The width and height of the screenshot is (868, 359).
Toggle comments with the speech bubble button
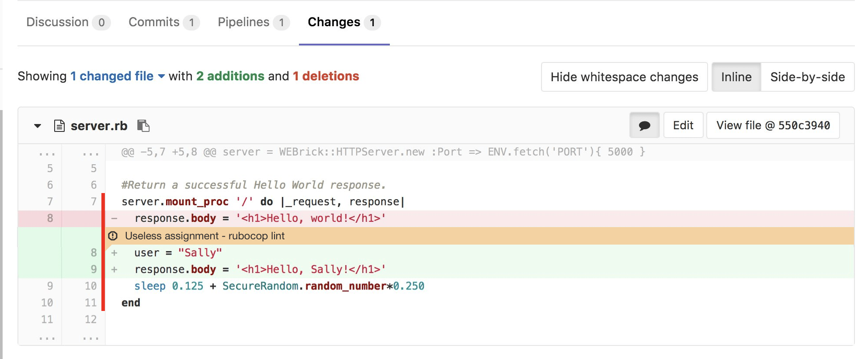point(644,125)
